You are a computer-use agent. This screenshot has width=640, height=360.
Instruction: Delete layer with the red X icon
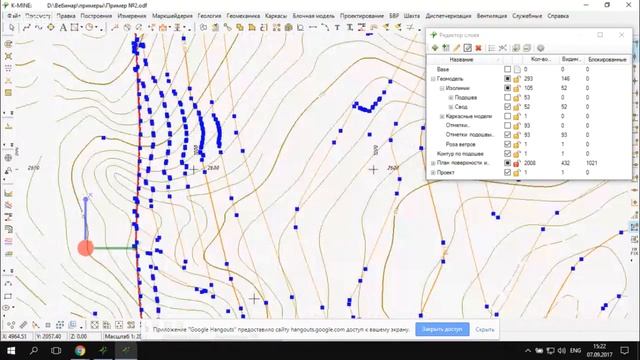point(478,48)
